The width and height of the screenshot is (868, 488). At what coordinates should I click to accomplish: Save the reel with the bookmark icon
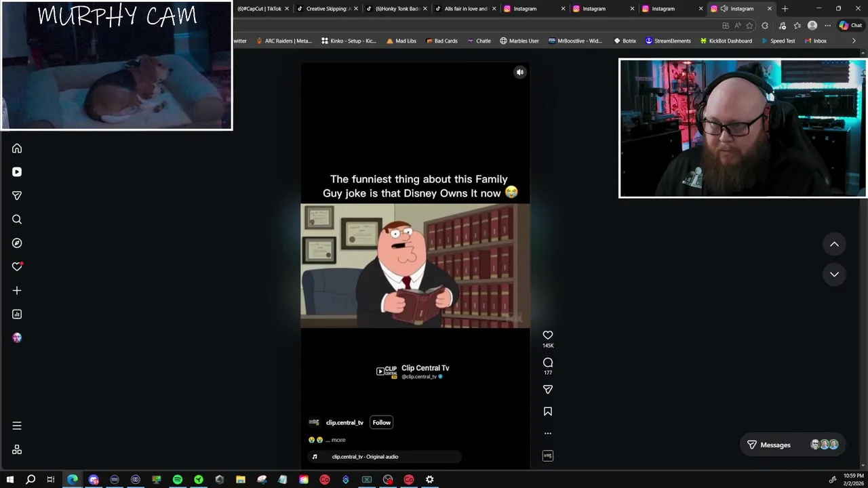coord(548,411)
